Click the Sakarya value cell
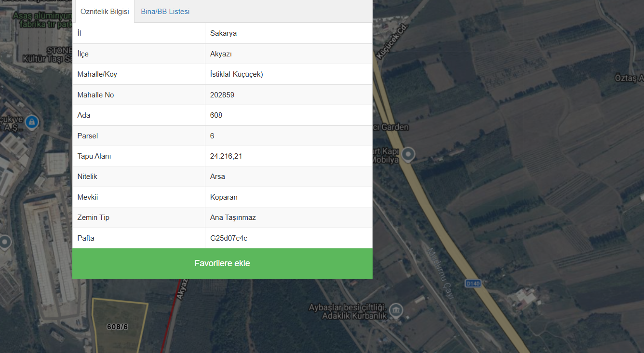The width and height of the screenshot is (644, 353). point(289,33)
